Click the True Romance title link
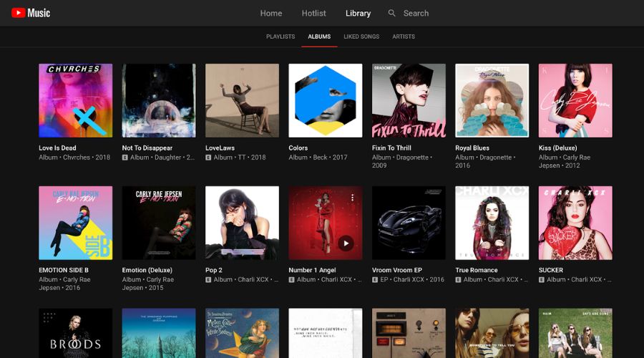Image resolution: width=644 pixels, height=358 pixels. [477, 270]
